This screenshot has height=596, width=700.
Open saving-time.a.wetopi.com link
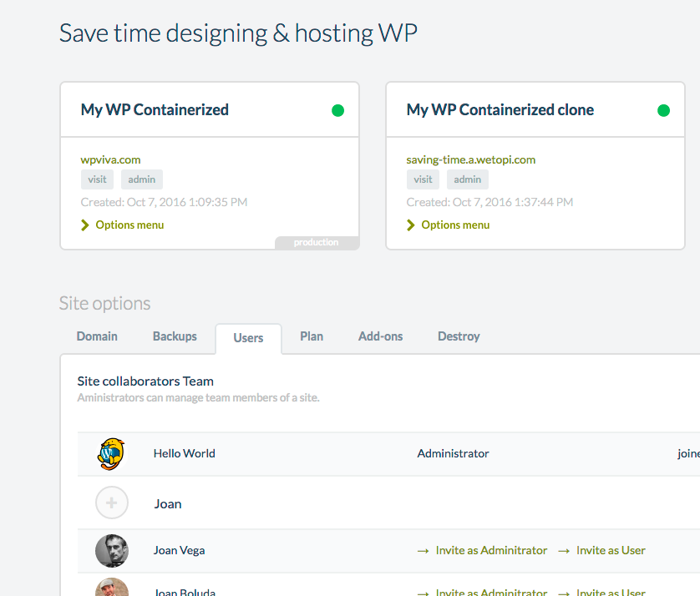[x=470, y=159]
